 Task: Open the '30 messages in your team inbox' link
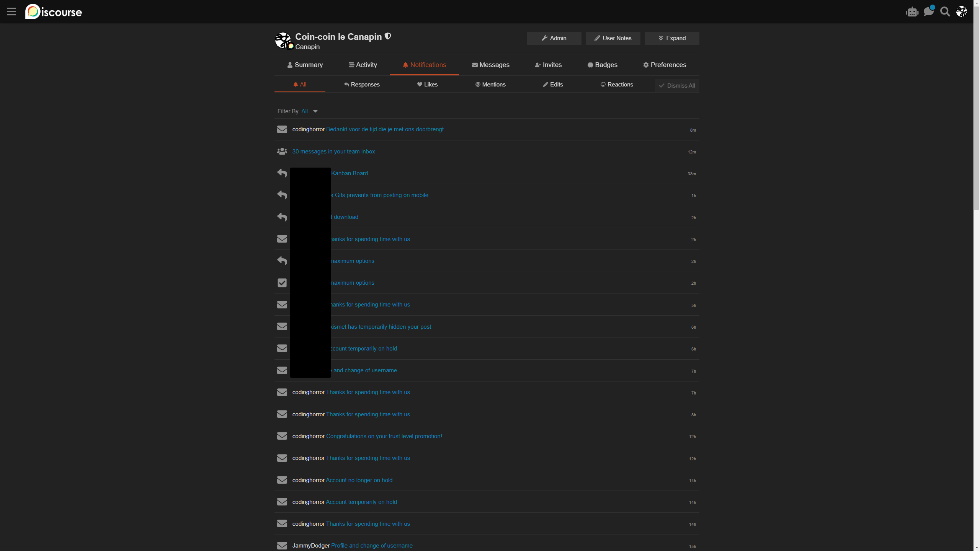click(333, 152)
